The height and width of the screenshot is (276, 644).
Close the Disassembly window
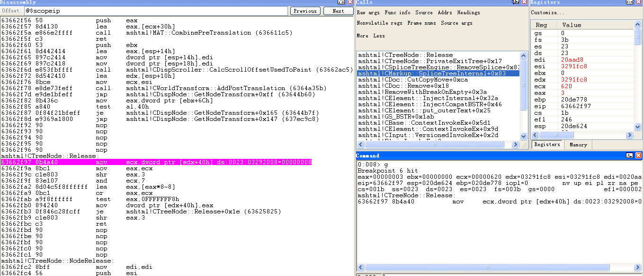click(350, 2)
